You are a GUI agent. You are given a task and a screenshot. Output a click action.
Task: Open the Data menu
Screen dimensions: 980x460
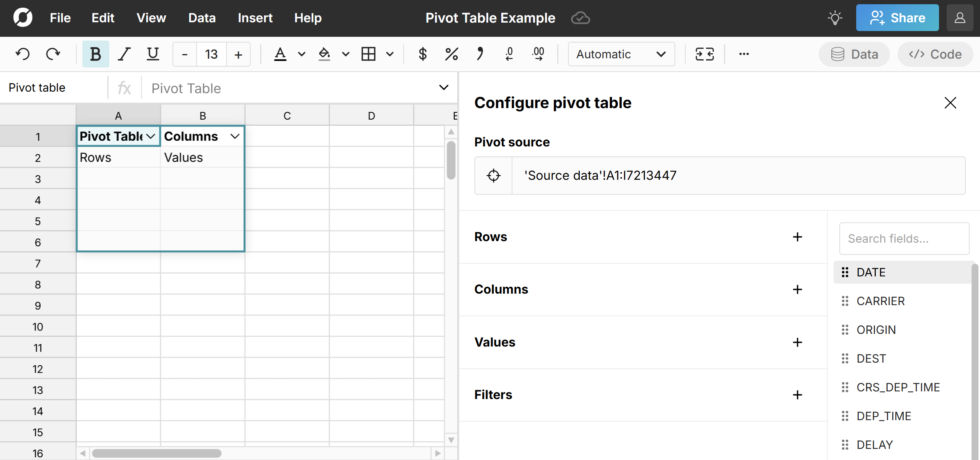(202, 18)
